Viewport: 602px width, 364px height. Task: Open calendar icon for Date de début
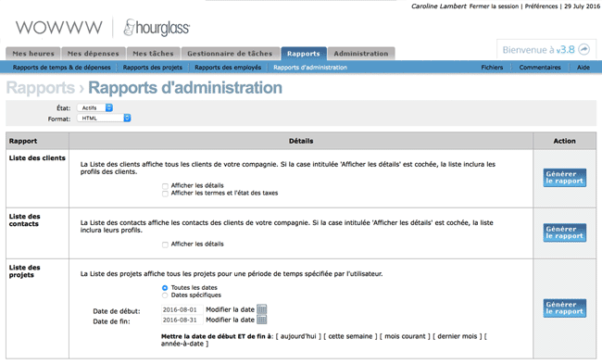262,309
